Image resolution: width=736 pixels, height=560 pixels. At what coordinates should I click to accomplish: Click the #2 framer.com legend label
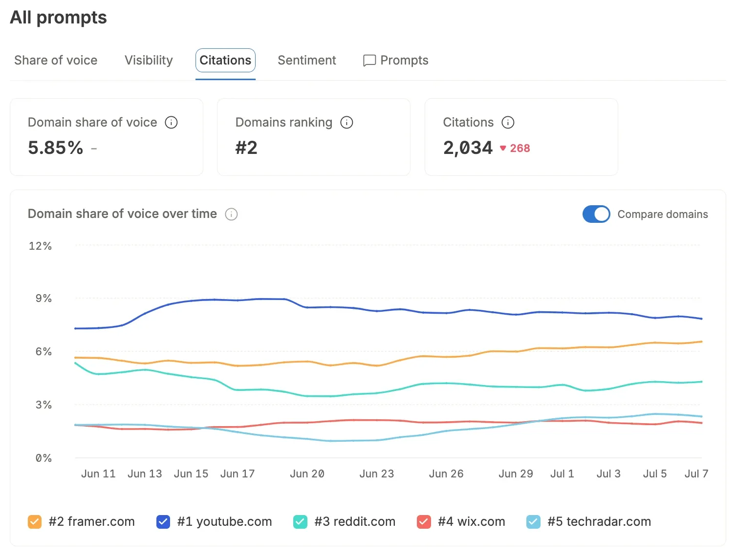coord(92,521)
